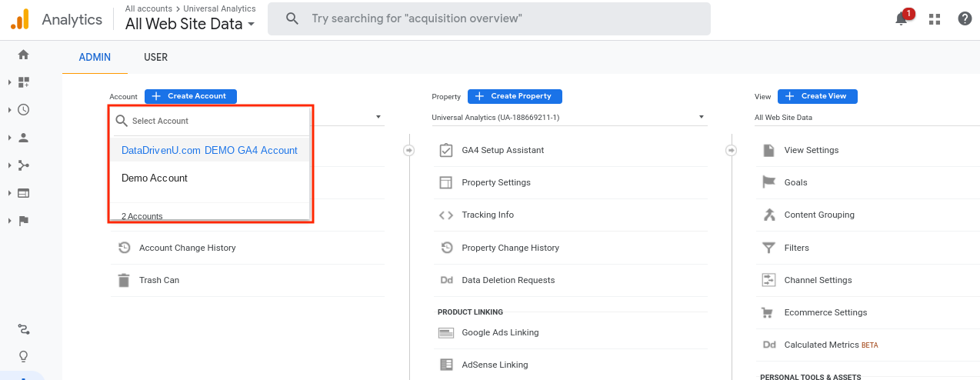This screenshot has width=980, height=380.
Task: Open Discover lightbulb sidebar icon
Action: (23, 356)
